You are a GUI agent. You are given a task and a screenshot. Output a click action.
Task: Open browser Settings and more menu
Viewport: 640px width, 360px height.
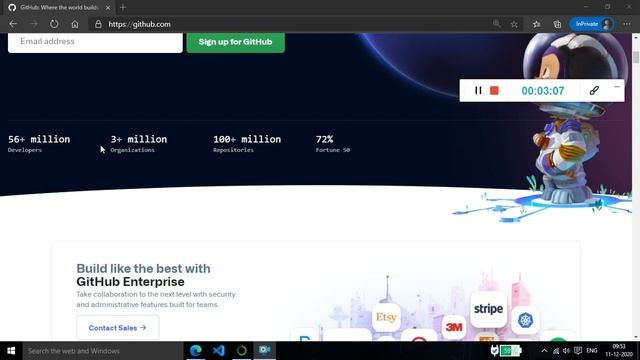(627, 24)
